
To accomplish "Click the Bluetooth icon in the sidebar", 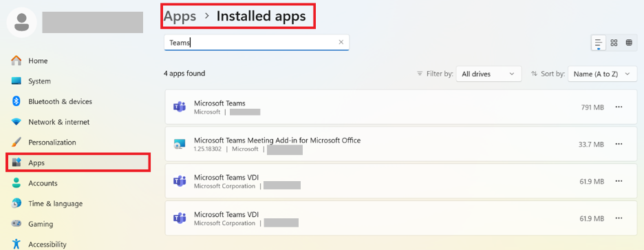I will point(17,101).
